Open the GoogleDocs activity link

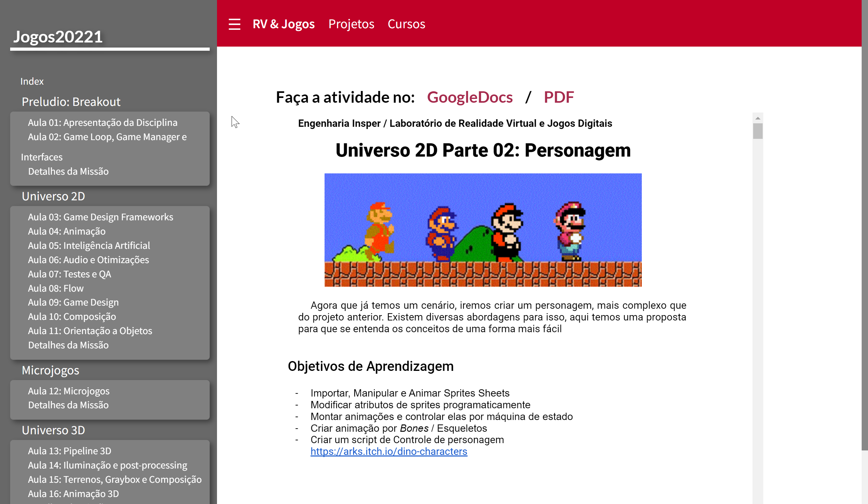pyautogui.click(x=470, y=97)
